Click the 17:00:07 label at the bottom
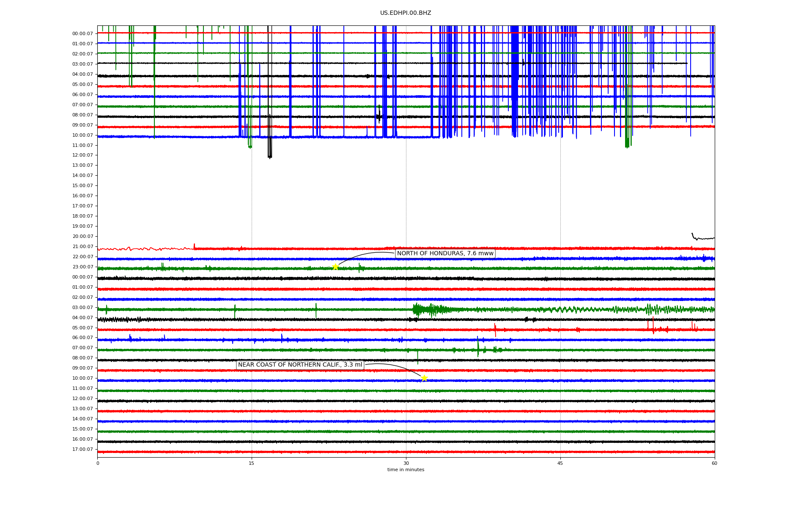This screenshot has width=812, height=508. (x=82, y=449)
